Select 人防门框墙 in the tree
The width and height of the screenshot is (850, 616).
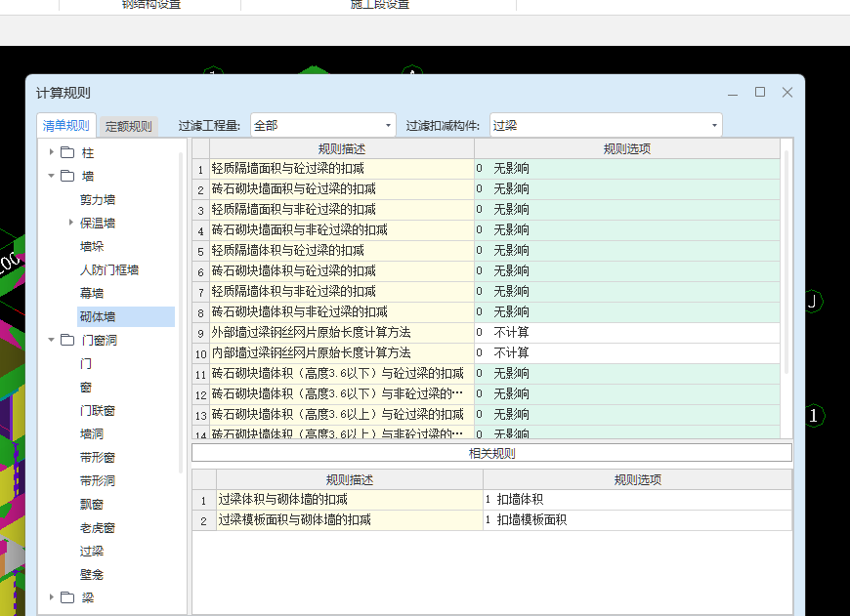109,269
